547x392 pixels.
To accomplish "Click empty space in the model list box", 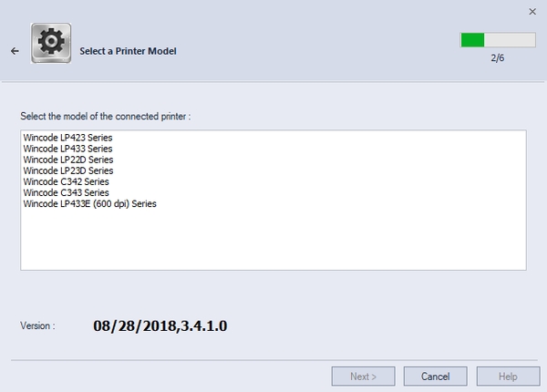I will [273, 242].
